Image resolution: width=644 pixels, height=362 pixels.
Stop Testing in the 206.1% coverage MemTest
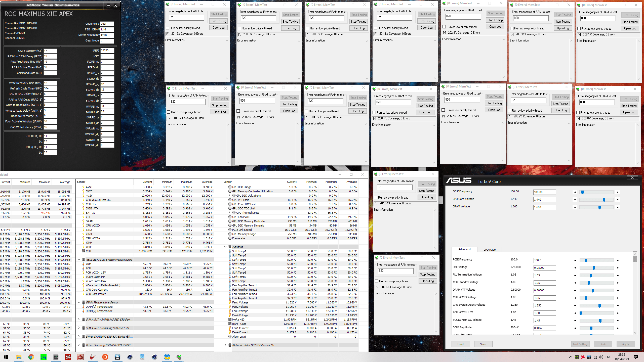tap(425, 106)
